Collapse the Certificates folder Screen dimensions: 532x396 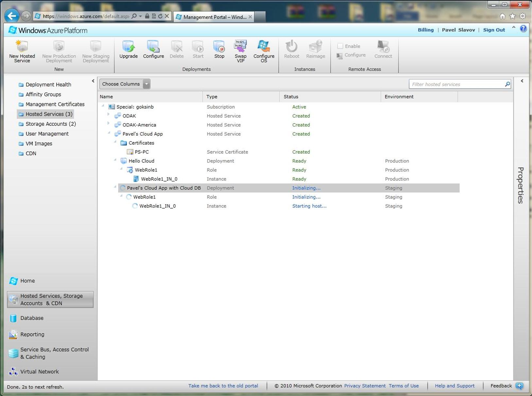click(x=115, y=141)
